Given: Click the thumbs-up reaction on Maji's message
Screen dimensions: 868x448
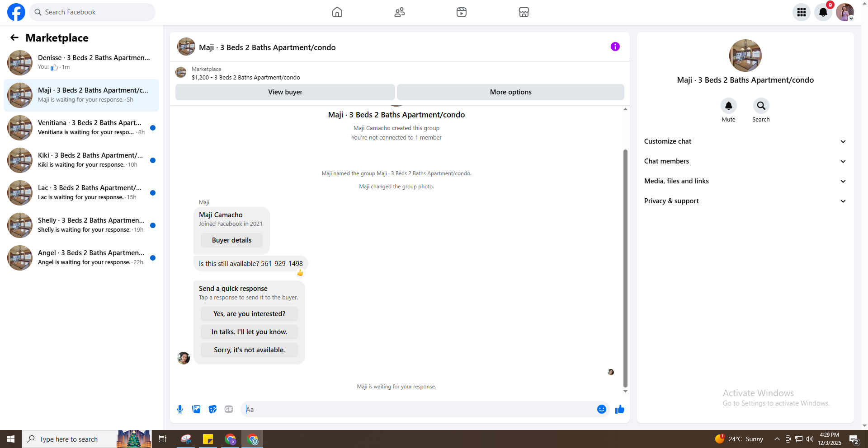Looking at the screenshot, I should [300, 272].
